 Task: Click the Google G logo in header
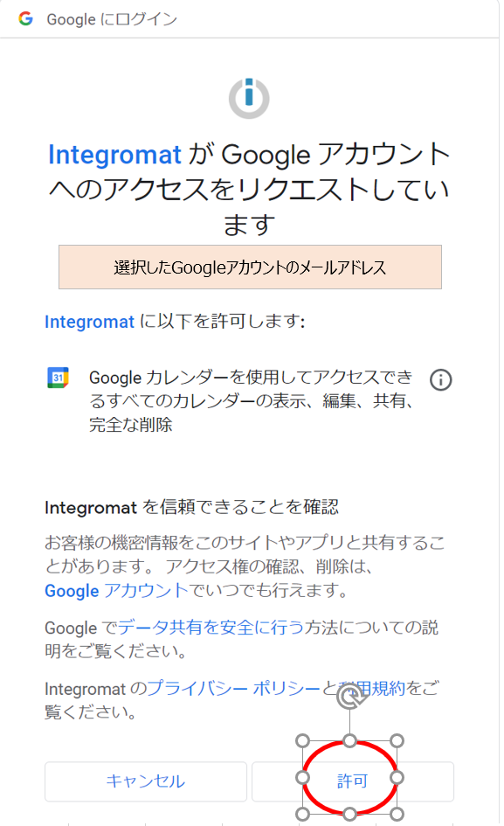click(x=26, y=19)
